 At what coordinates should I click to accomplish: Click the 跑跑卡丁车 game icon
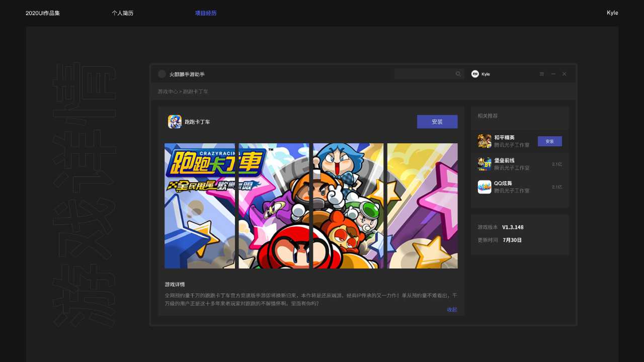pos(175,122)
